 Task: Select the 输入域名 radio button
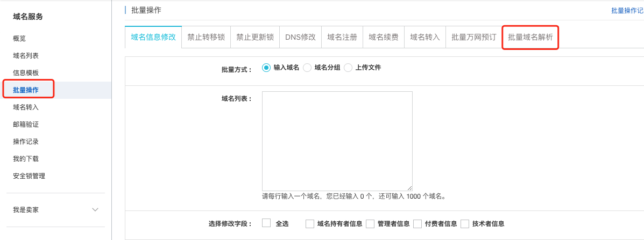tap(266, 68)
